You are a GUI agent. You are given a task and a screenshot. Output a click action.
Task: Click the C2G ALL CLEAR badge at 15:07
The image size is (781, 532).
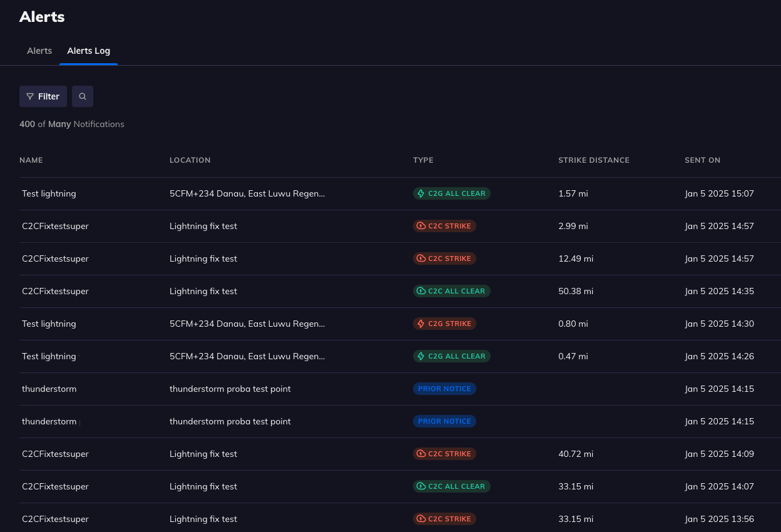coord(452,193)
